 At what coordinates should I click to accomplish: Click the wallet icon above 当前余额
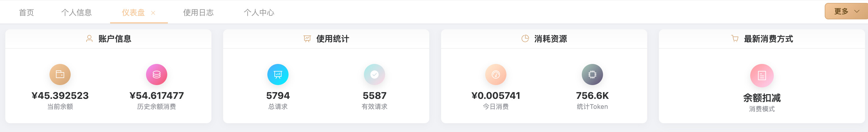(x=60, y=74)
